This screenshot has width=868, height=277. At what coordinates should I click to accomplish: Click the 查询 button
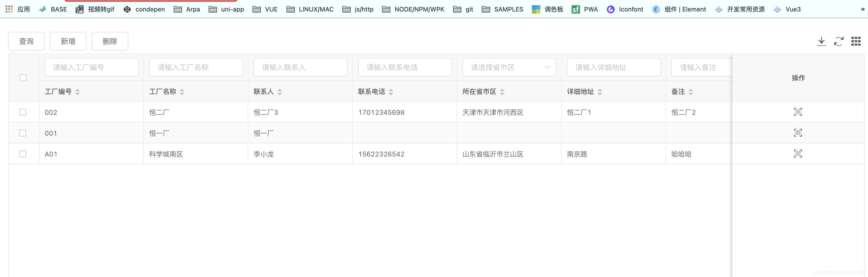pyautogui.click(x=26, y=41)
